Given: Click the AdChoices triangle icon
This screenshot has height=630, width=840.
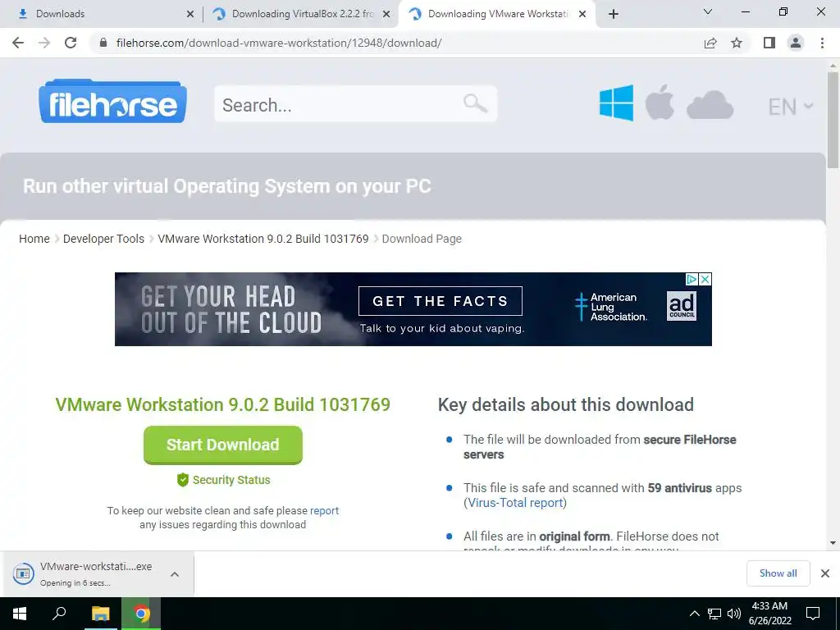Looking at the screenshot, I should [x=692, y=279].
